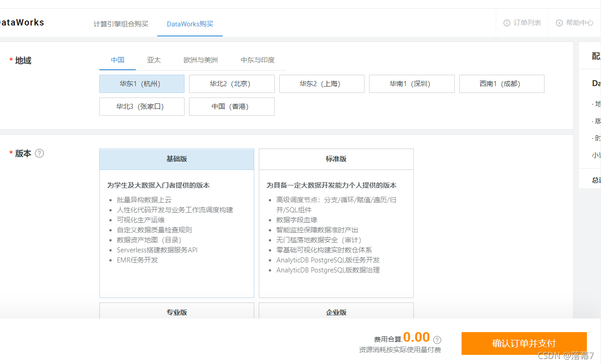Select region 华东1（杭州）

pyautogui.click(x=142, y=84)
